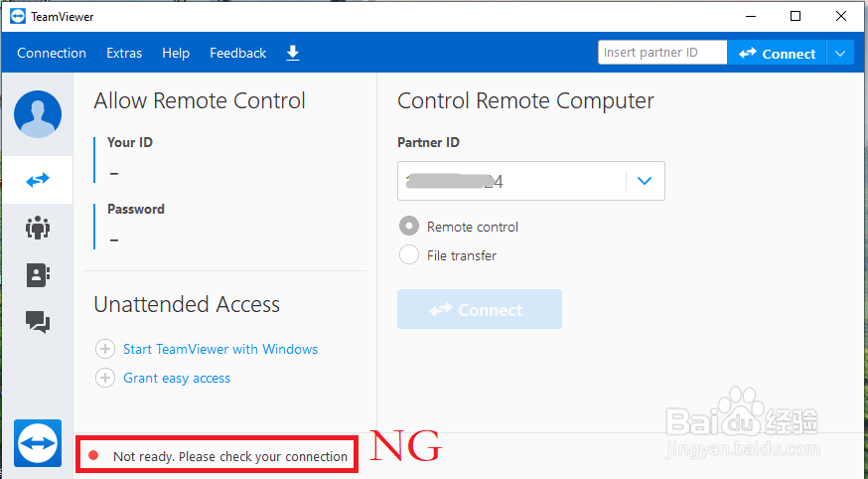
Task: Open the Chat bubbles sidebar icon
Action: point(38,322)
